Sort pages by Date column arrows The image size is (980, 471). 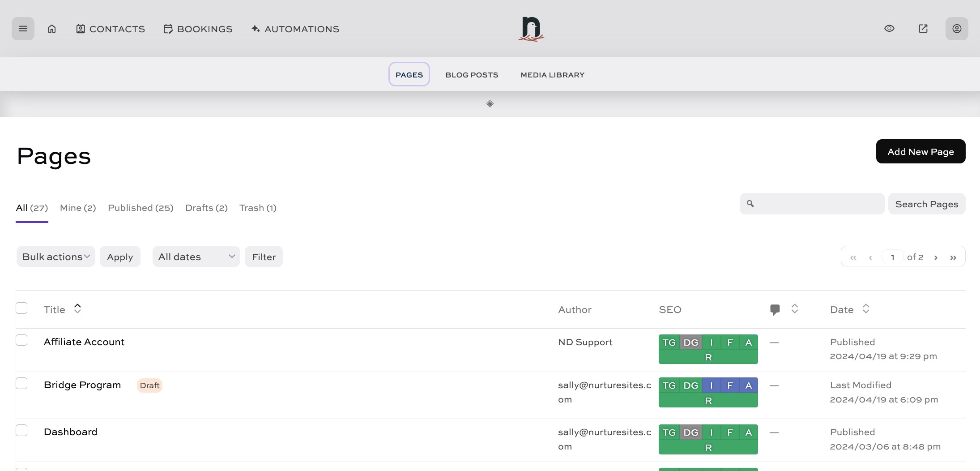[x=865, y=309]
